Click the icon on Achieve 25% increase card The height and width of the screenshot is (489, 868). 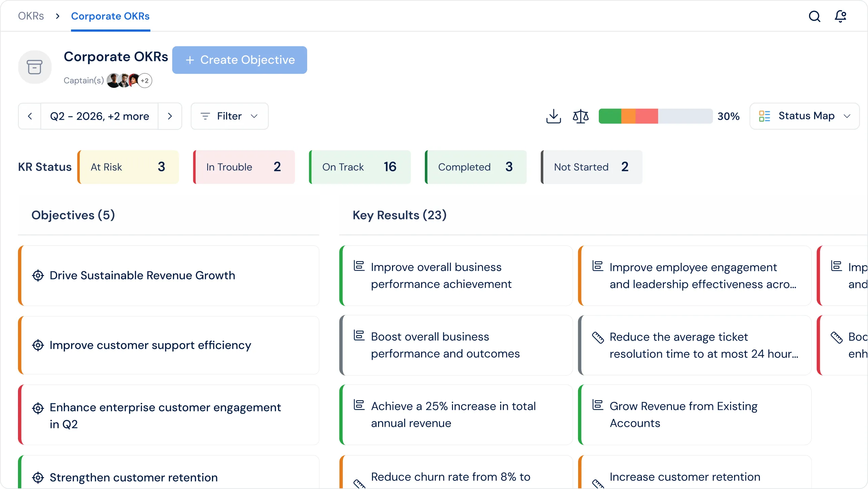[x=359, y=405]
